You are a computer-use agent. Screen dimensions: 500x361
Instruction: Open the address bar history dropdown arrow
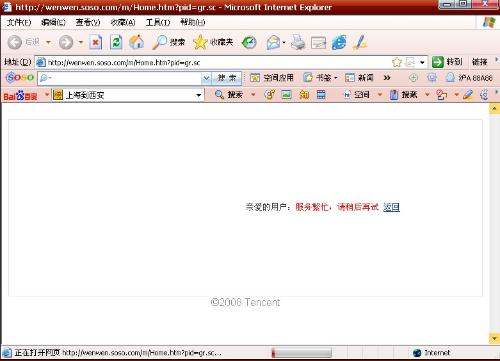(x=422, y=62)
